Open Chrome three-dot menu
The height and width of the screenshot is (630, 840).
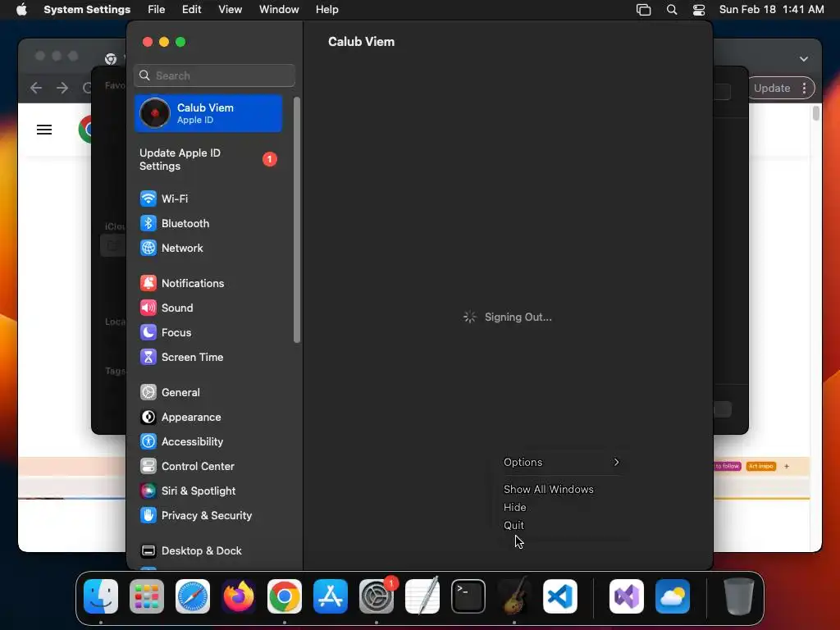click(805, 89)
